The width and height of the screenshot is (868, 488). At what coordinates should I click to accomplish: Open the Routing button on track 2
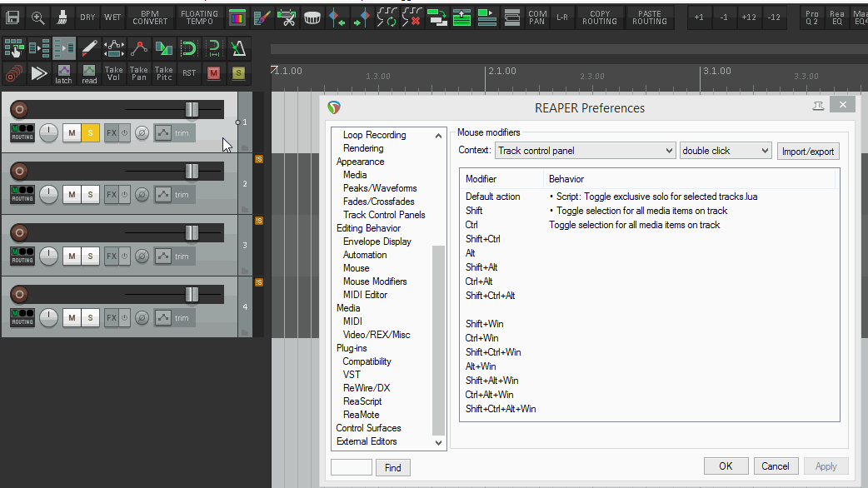[22, 194]
